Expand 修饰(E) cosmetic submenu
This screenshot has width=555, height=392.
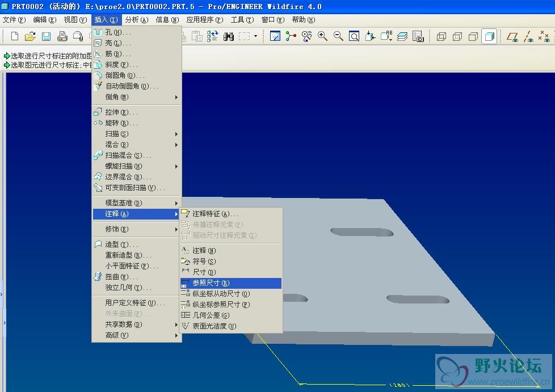137,229
